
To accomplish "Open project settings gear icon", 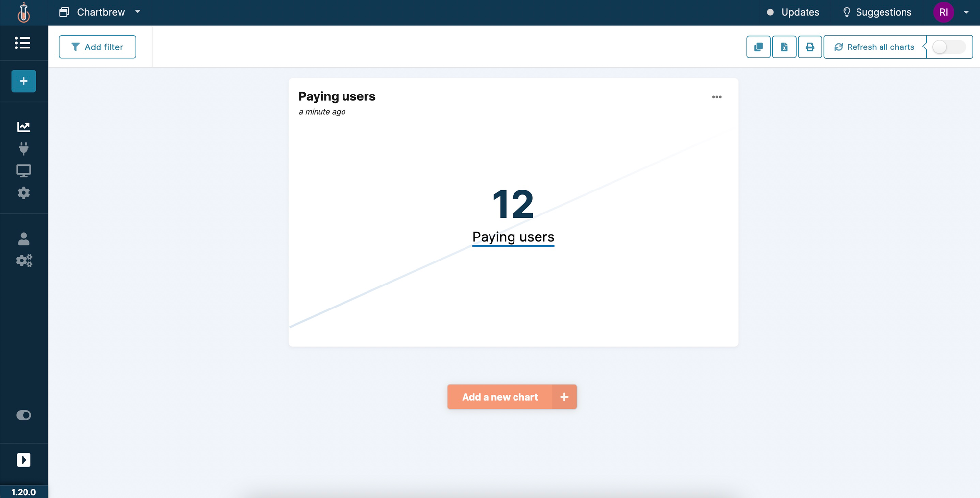I will point(23,192).
